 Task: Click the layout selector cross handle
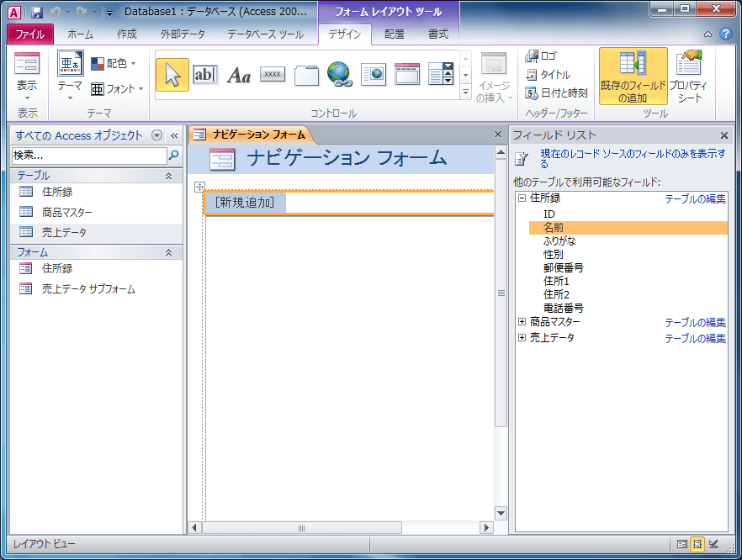pyautogui.click(x=199, y=187)
